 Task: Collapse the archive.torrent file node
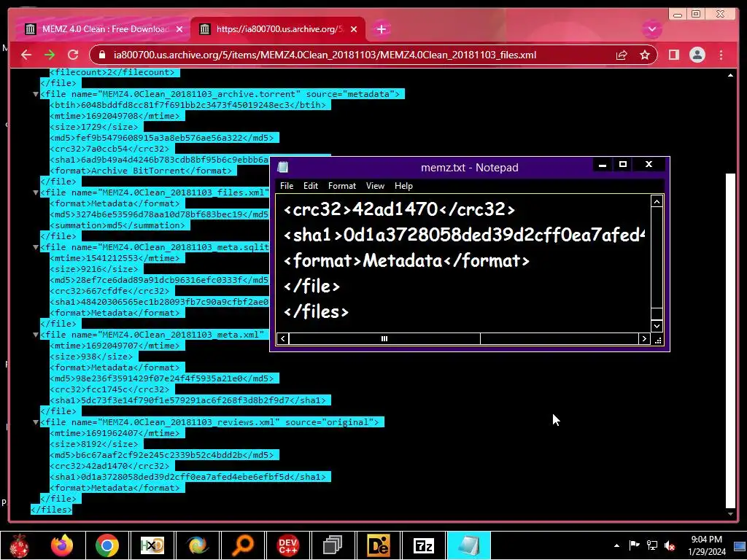(x=36, y=94)
